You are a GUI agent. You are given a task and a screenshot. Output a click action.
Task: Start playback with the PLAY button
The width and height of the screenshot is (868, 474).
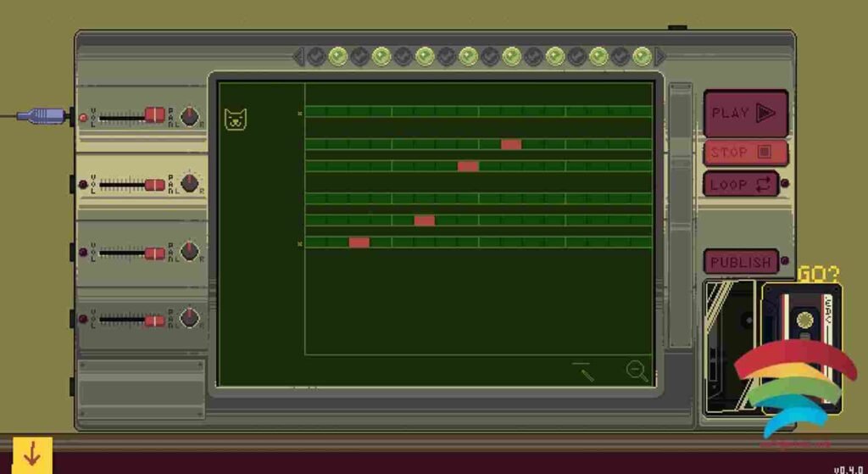(x=746, y=113)
